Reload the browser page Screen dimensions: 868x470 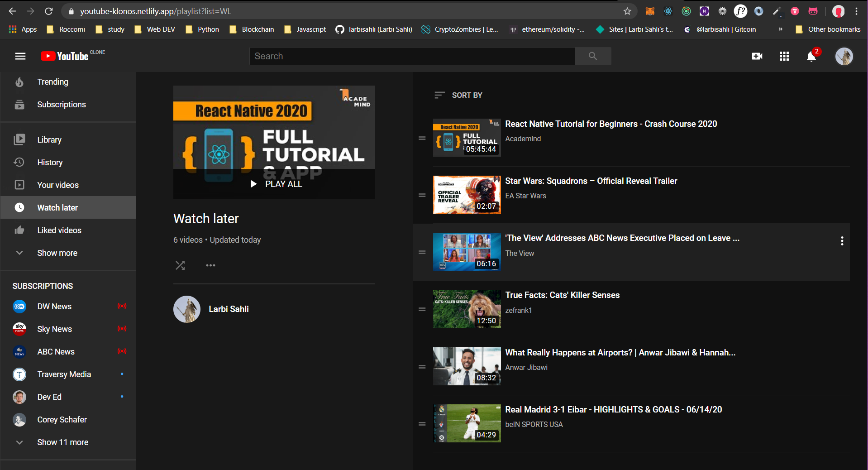coord(49,11)
